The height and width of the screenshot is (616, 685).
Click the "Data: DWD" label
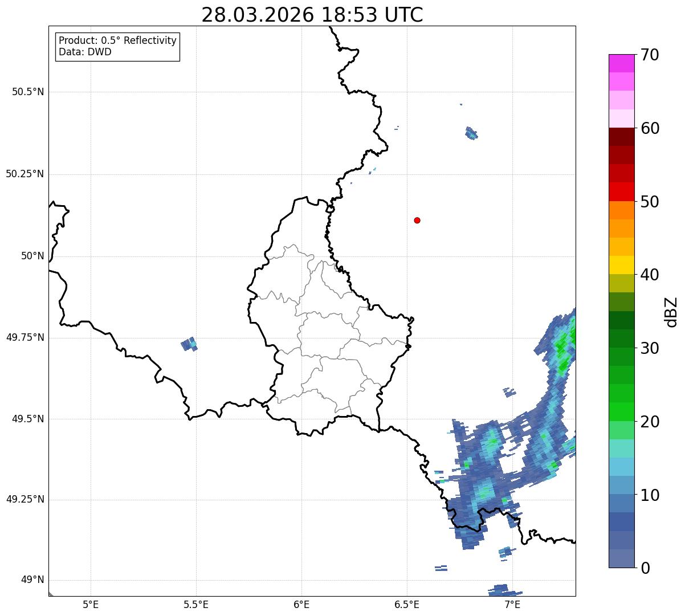(x=85, y=52)
